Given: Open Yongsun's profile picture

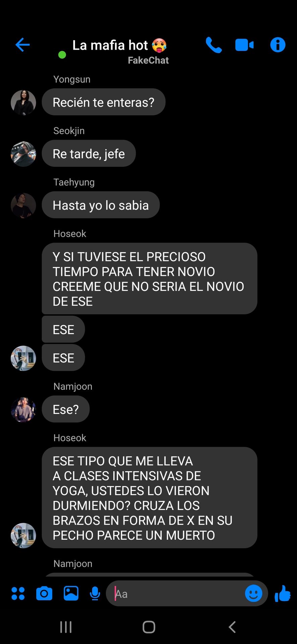Looking at the screenshot, I should tap(23, 103).
